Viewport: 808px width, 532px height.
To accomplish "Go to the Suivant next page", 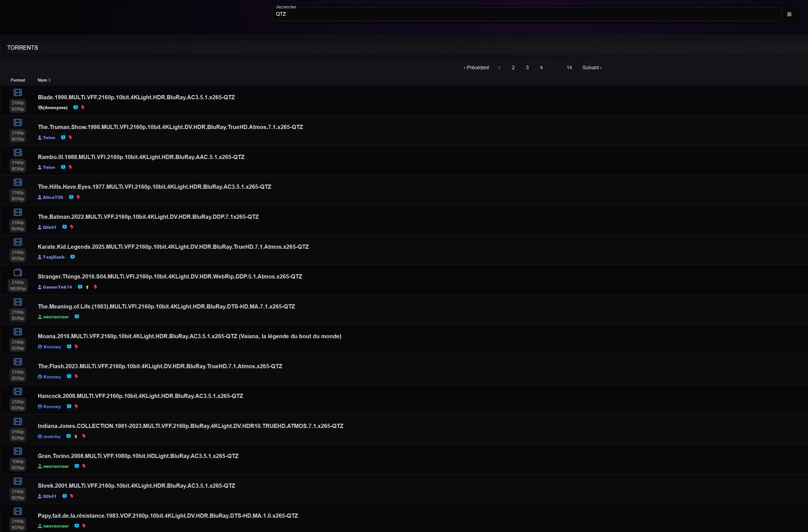I will (x=592, y=68).
